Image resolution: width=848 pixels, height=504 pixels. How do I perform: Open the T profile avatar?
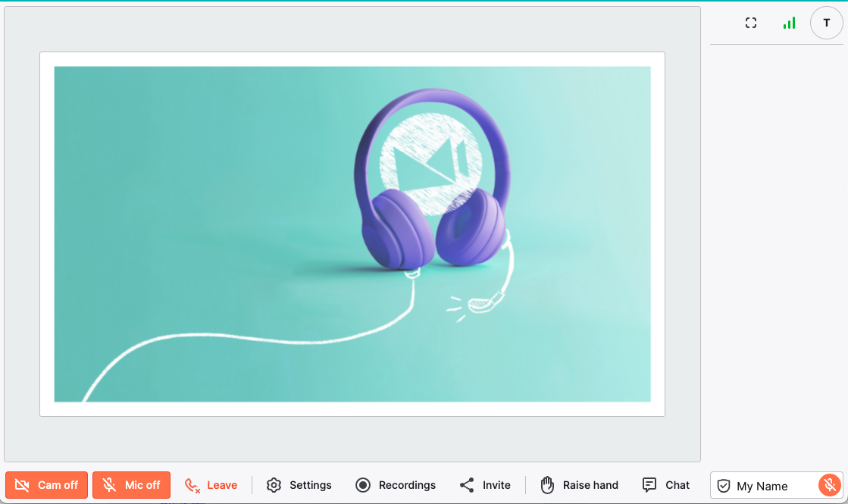[x=826, y=23]
